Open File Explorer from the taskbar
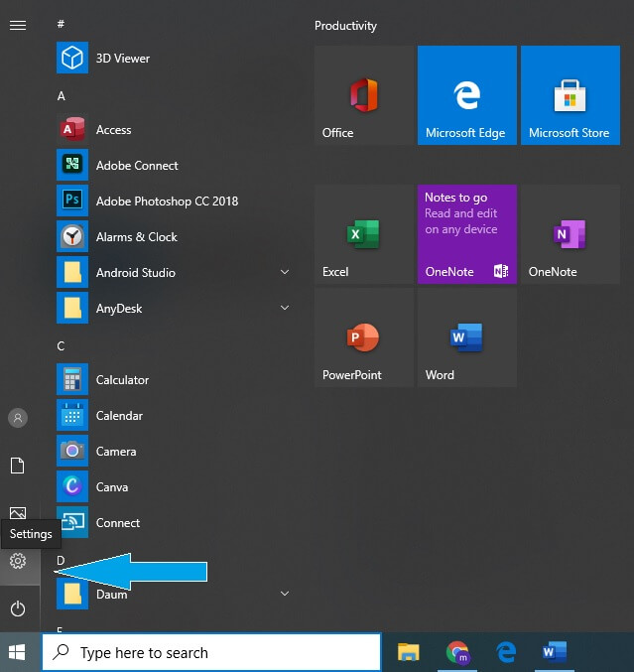The image size is (634, 672). 408,652
